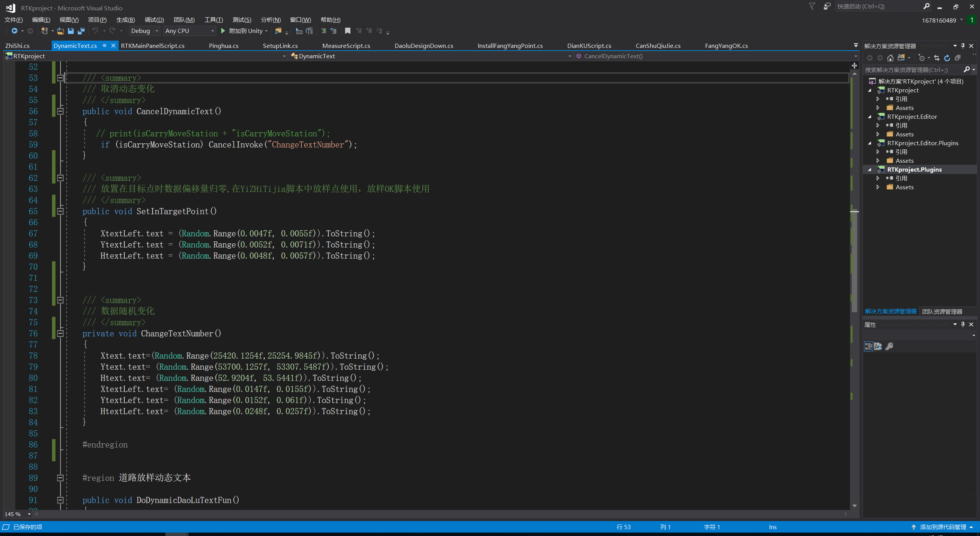This screenshot has width=980, height=536.
Task: Open the Debug configuration dropdown
Action: [144, 31]
